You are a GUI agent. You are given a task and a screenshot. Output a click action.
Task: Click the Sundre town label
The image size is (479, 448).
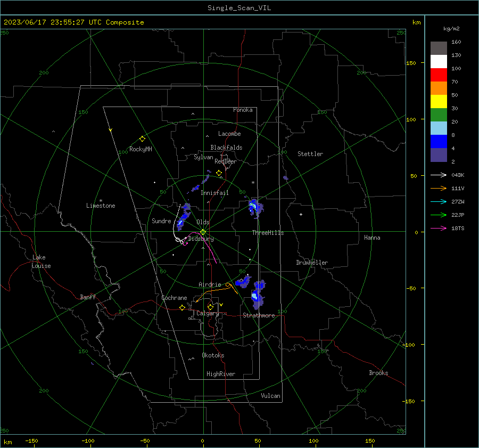(161, 221)
